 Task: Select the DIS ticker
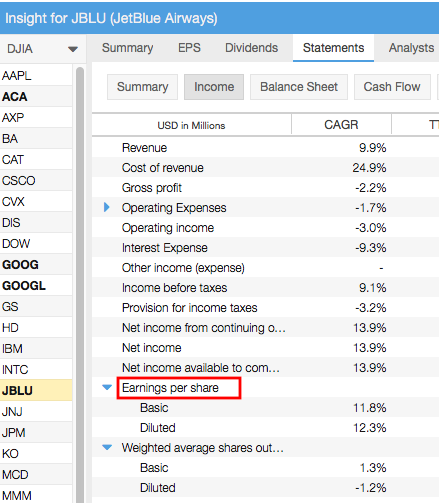point(36,223)
